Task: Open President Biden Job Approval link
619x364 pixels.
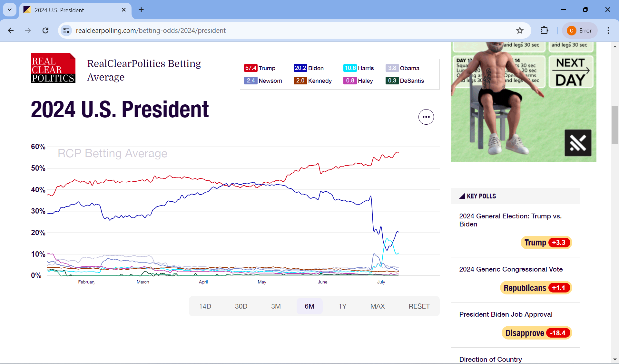Action: pos(506,314)
